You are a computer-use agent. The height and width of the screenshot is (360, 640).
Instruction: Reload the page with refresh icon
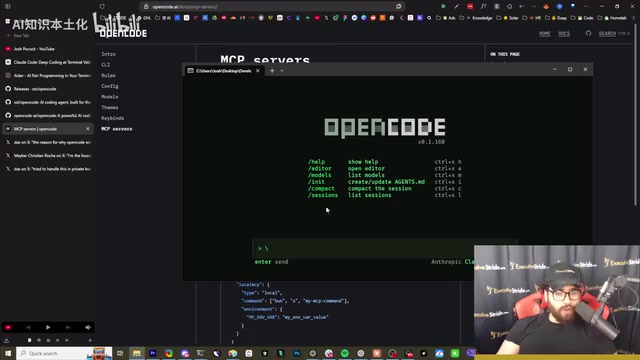pyautogui.click(x=102, y=7)
